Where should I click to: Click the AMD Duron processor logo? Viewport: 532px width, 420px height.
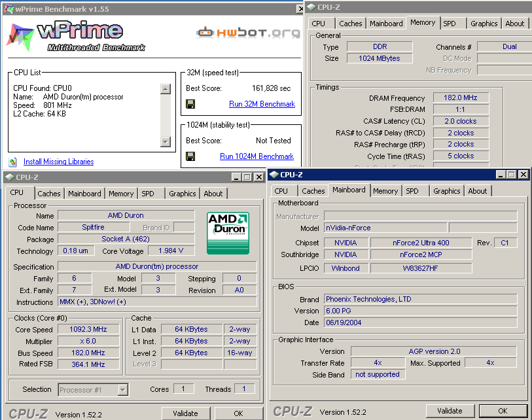(228, 232)
